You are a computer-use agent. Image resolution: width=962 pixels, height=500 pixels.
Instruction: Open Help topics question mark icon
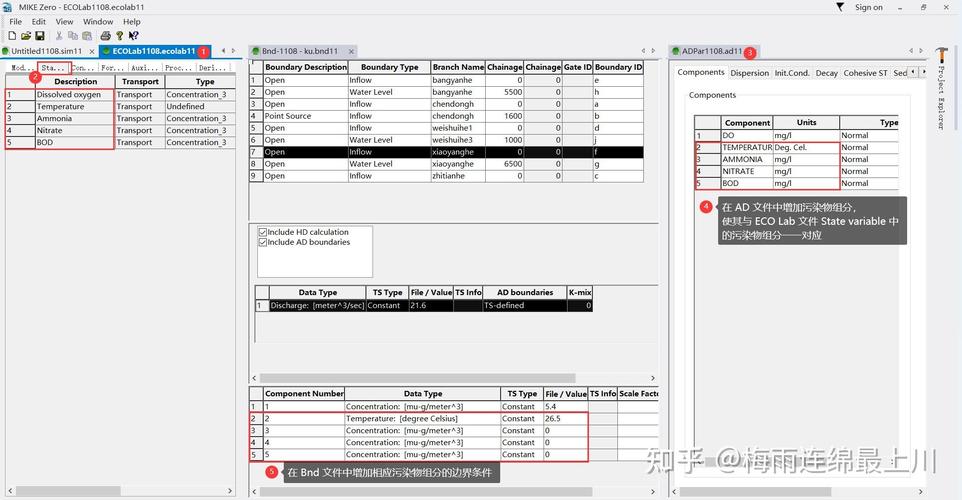pos(120,36)
